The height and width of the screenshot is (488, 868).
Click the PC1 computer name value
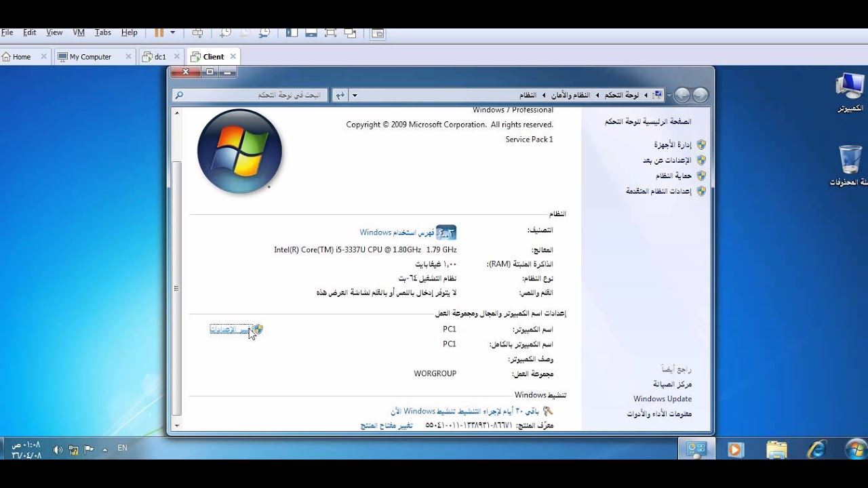click(x=450, y=329)
